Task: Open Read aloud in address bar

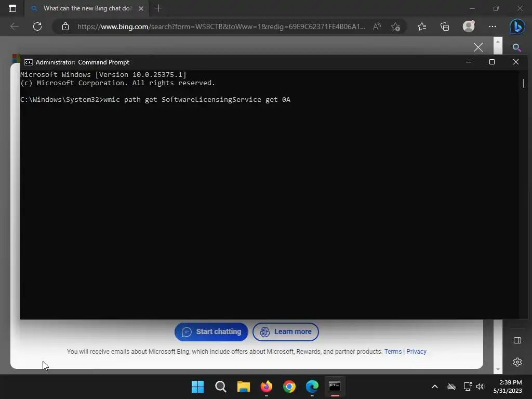Action: click(377, 26)
